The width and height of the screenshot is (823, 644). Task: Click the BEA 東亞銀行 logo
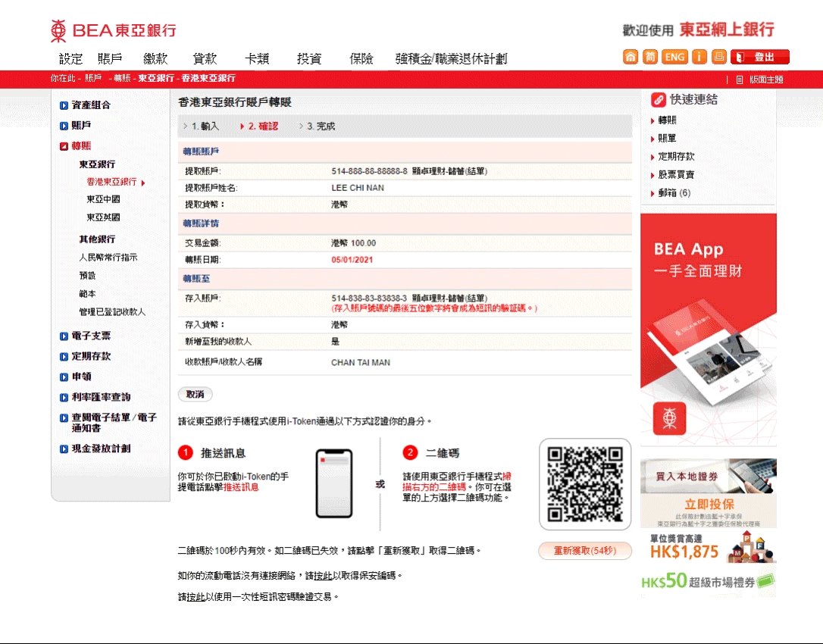click(x=114, y=30)
